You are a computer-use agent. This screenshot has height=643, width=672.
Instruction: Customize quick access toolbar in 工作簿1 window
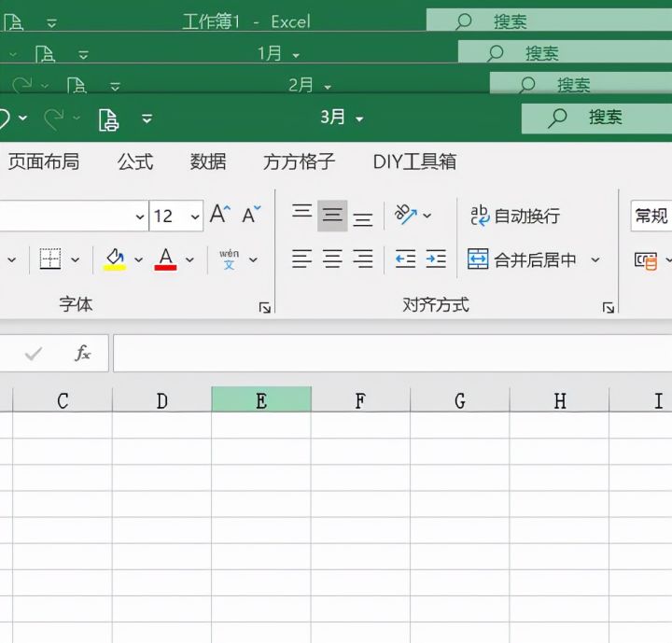(51, 23)
